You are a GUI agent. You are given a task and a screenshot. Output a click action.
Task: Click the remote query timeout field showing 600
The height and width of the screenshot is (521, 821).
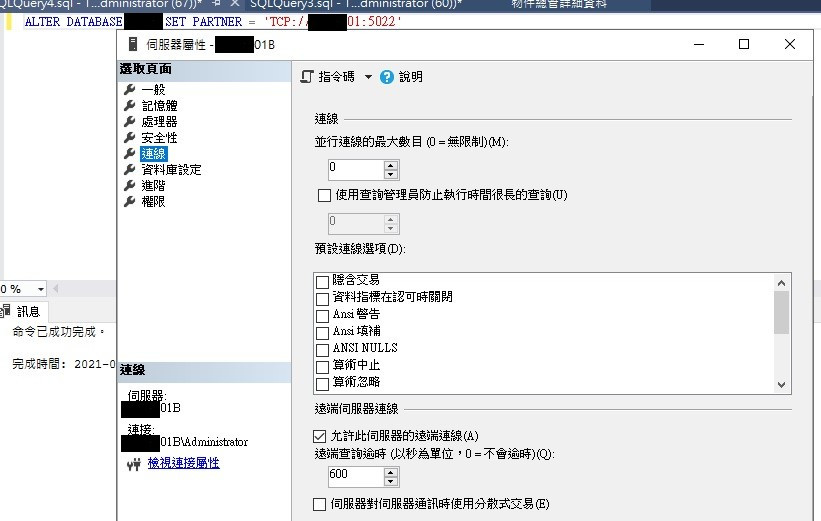tap(356, 477)
